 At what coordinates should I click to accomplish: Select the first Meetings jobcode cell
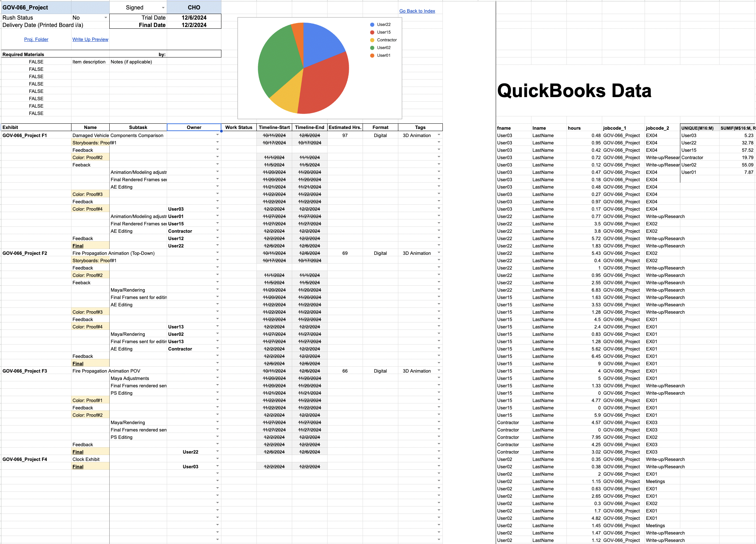(x=662, y=481)
